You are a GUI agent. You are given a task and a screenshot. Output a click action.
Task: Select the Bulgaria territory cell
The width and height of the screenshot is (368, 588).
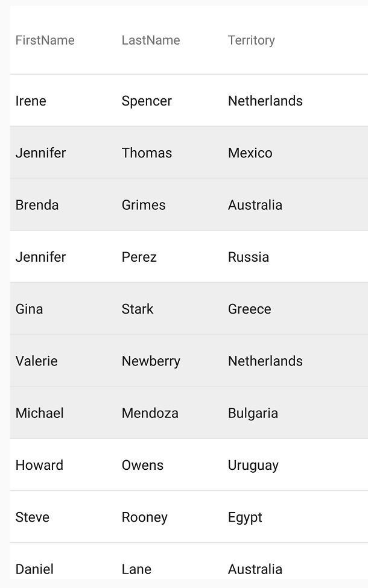(253, 413)
